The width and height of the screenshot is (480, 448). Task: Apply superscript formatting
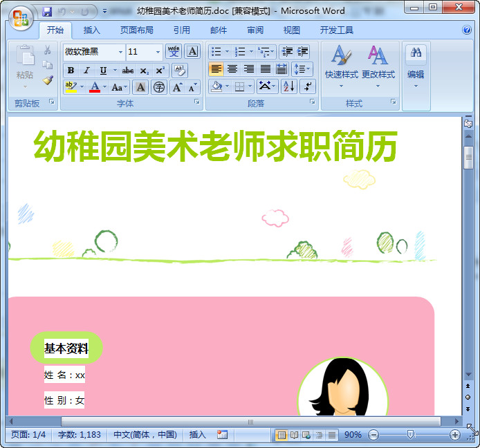[160, 71]
